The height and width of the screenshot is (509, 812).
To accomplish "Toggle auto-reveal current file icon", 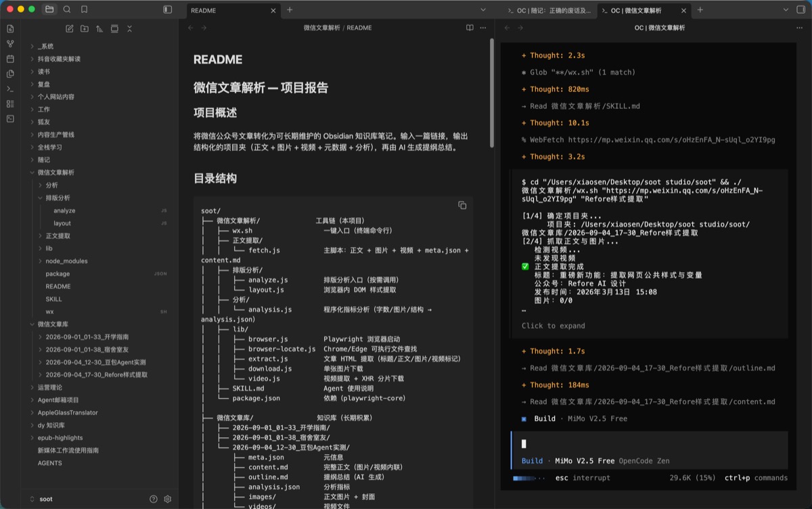I will [x=114, y=28].
